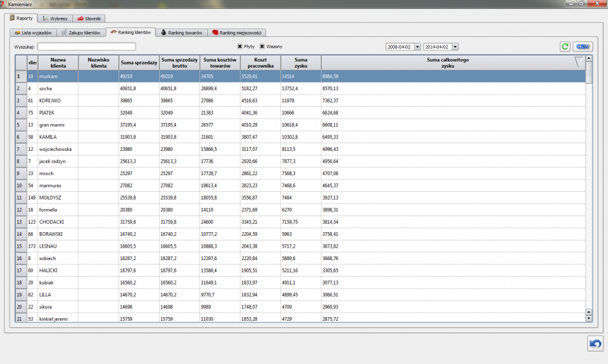The image size is (608, 364).
Task: Select the murkam client row
Action: (x=300, y=77)
